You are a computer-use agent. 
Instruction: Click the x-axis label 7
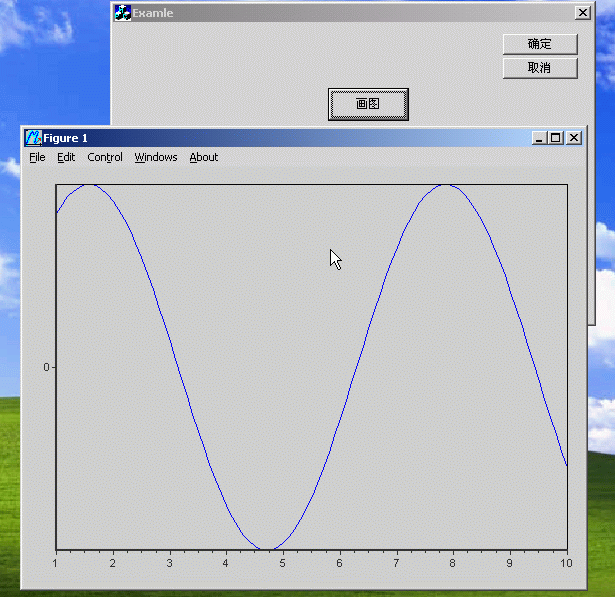click(x=396, y=564)
